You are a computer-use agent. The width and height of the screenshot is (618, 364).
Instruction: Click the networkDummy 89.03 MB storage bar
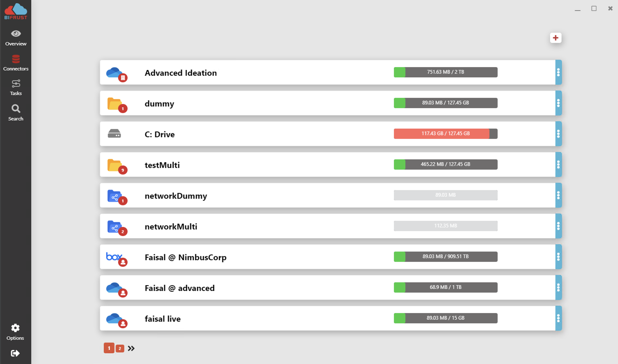click(x=446, y=195)
